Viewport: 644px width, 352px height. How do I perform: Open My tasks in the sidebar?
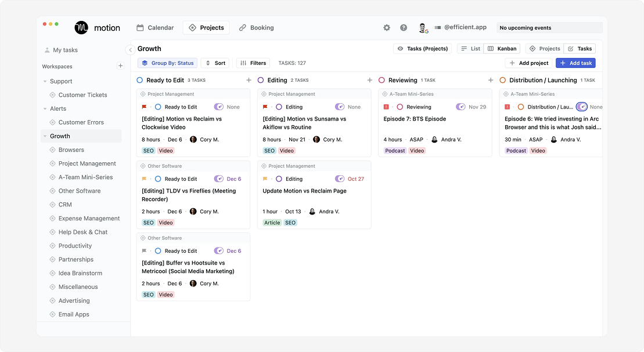[61, 50]
